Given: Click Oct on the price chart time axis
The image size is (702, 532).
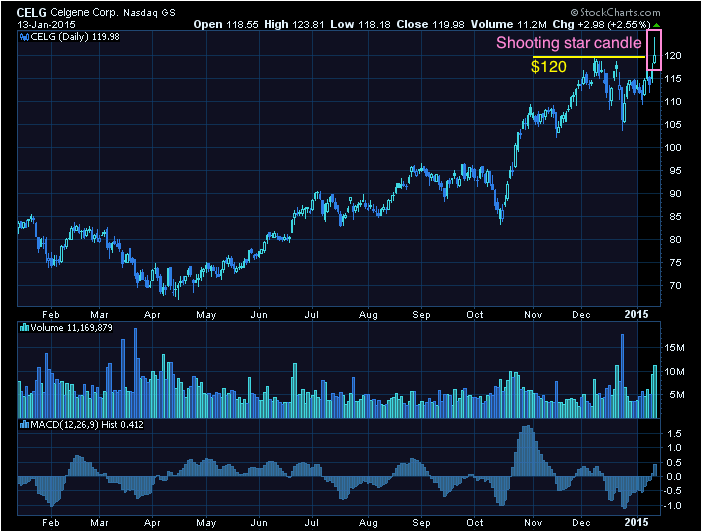Looking at the screenshot, I should pos(475,314).
